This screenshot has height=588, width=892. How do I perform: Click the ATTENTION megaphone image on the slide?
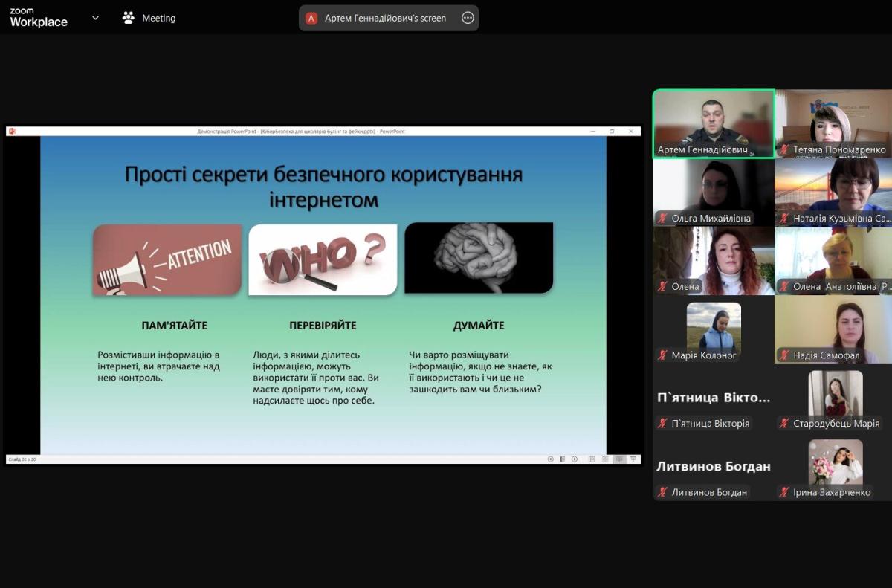(x=167, y=260)
